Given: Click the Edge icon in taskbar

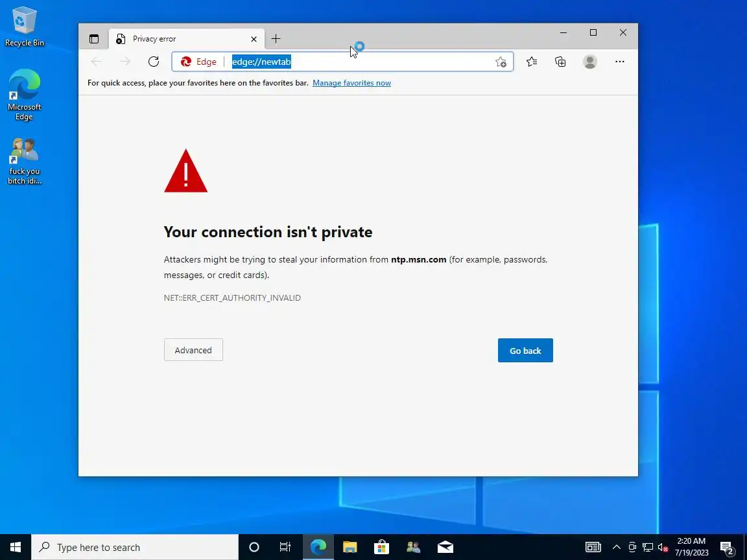Looking at the screenshot, I should 318,547.
